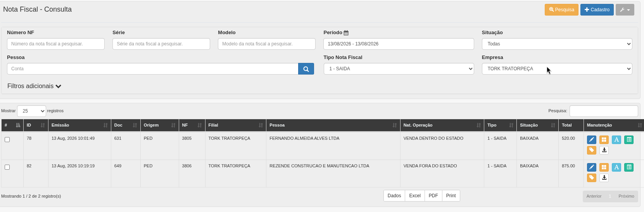Open the Mostrar 25 registros dropdown
The image size is (644, 212).
[x=31, y=111]
